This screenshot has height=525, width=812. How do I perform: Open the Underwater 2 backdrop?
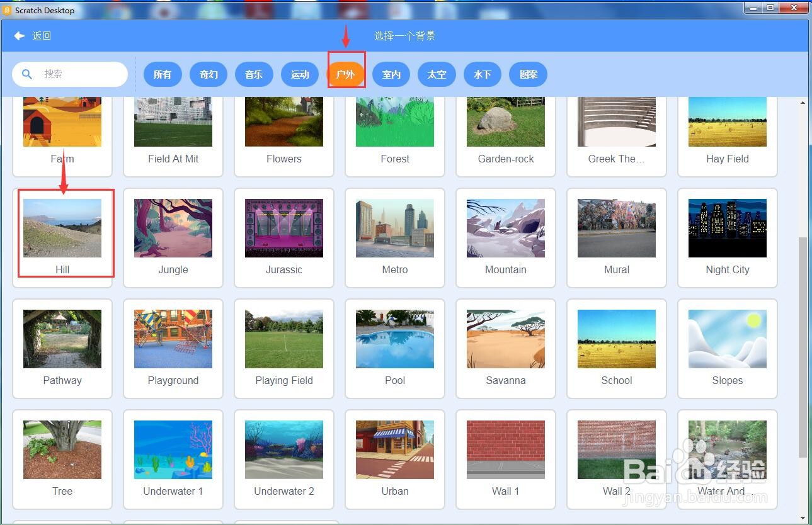click(x=284, y=460)
